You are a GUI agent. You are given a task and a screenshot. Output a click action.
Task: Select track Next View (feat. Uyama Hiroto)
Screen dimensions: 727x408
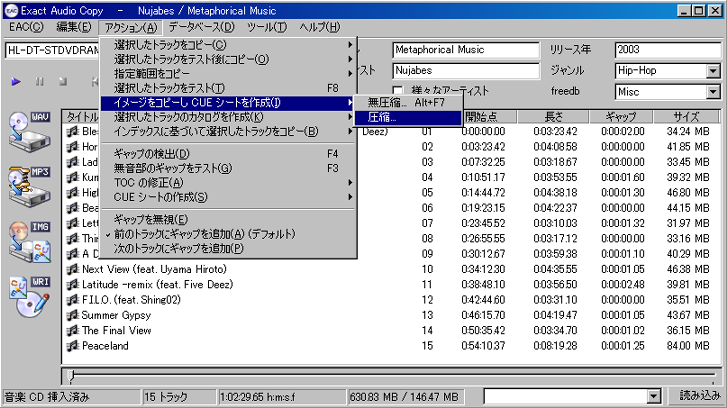390,269
